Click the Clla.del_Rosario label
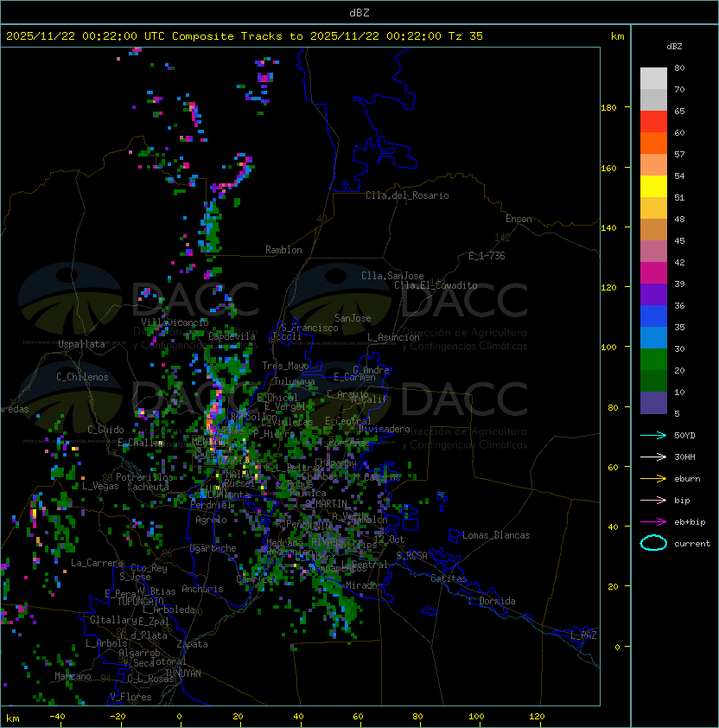 [407, 196]
